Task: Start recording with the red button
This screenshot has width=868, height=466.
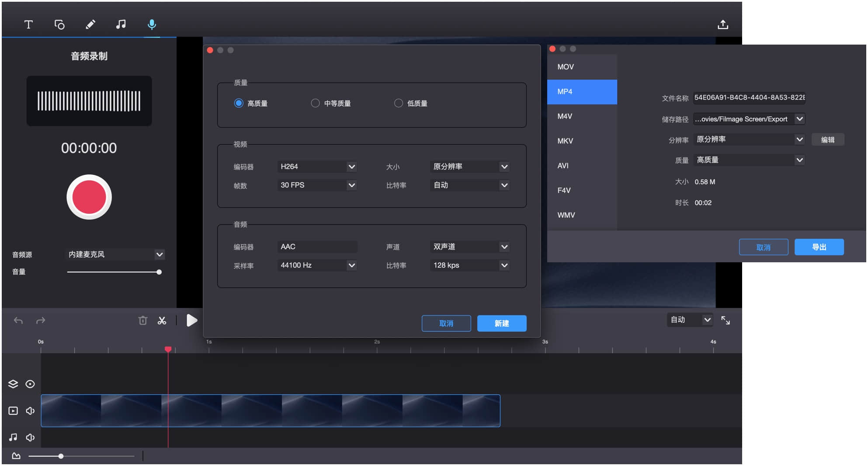Action: coord(89,197)
